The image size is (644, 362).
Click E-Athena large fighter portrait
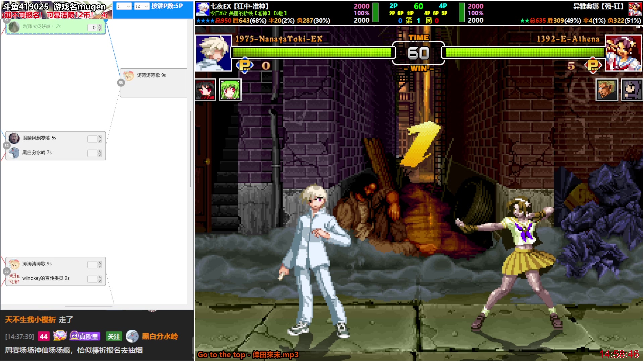623,53
